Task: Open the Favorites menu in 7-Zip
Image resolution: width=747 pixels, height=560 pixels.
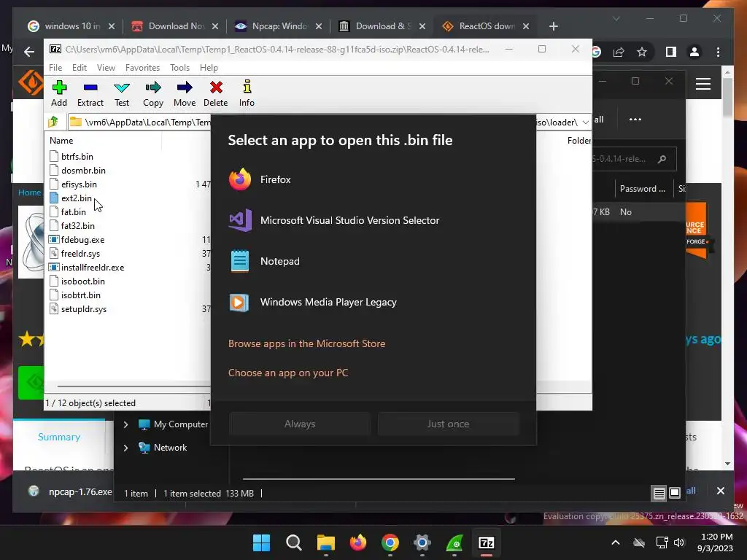Action: tap(142, 68)
